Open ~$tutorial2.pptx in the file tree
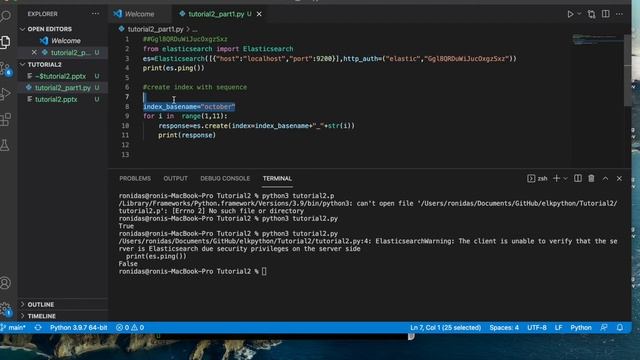Image resolution: width=640 pixels, height=360 pixels. [60, 76]
